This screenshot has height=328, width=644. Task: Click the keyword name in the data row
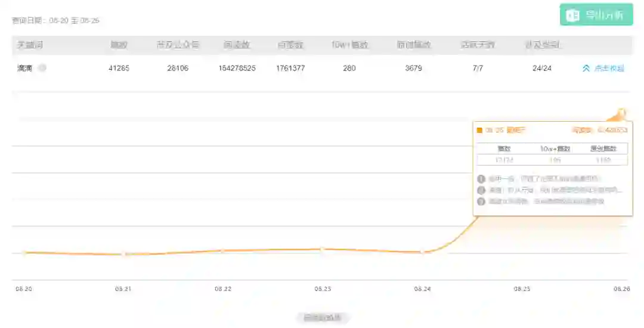click(24, 68)
